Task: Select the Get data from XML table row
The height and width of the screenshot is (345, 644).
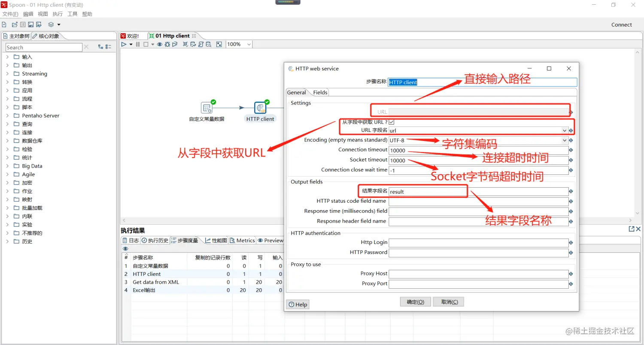Action: (202, 282)
